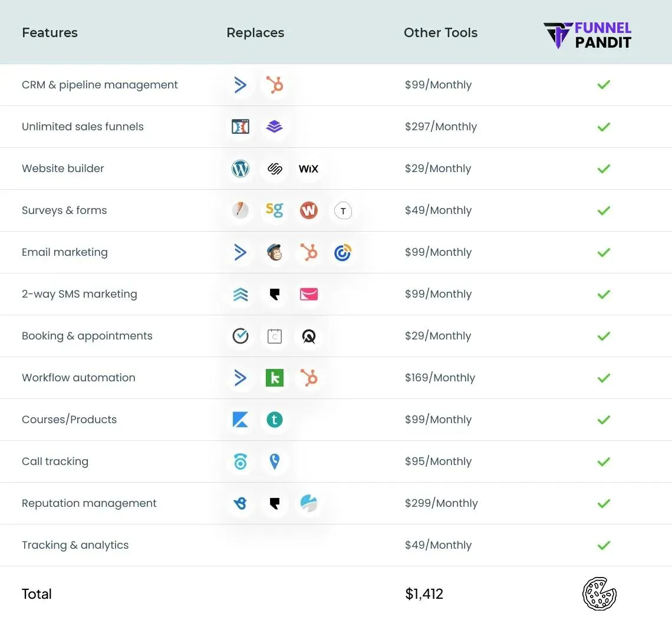Click the Features column header

click(50, 32)
